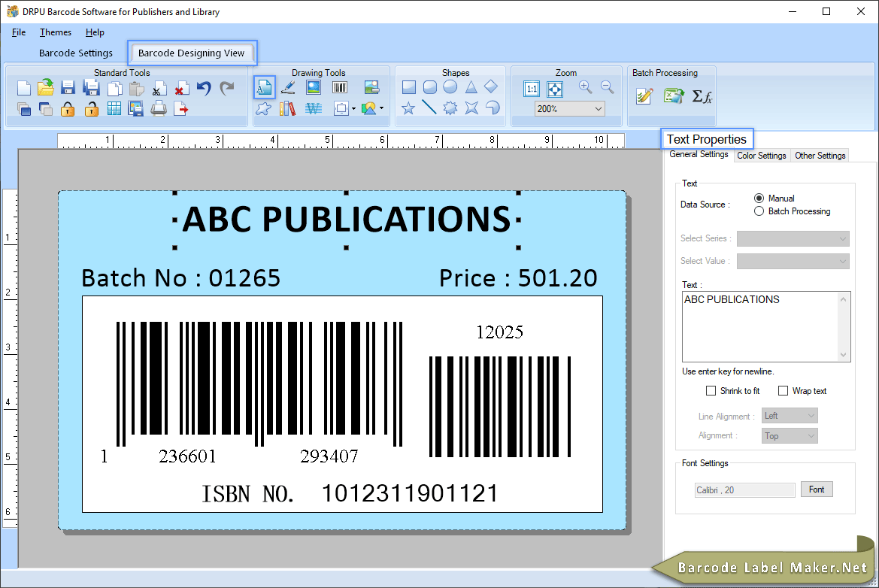Click the Calibri, 20 font field
This screenshot has width=879, height=588.
click(x=744, y=490)
